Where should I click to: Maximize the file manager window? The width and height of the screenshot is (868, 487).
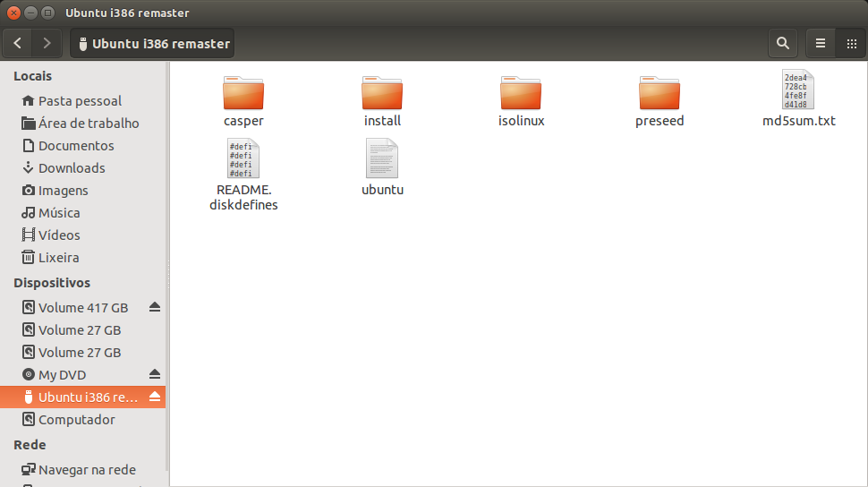coord(48,13)
